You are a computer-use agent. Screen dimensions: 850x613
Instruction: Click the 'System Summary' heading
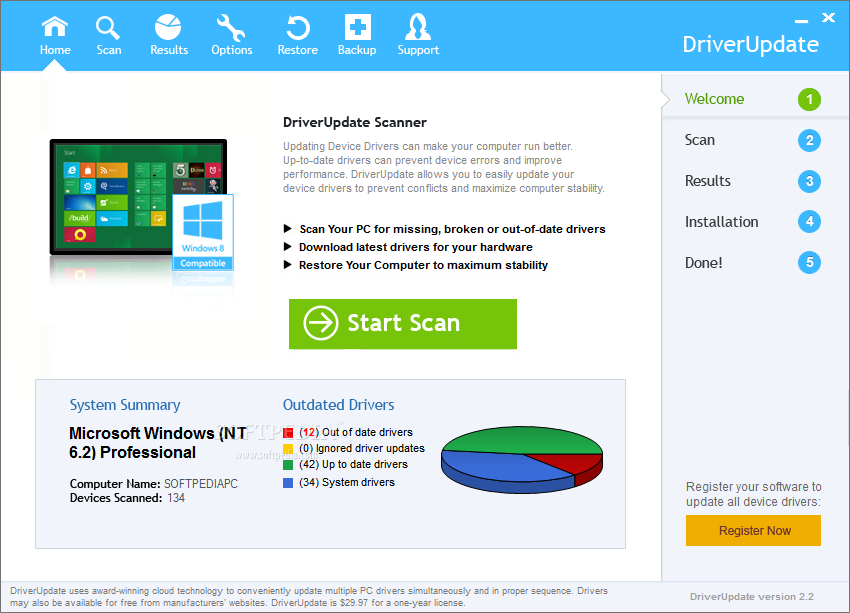click(125, 405)
